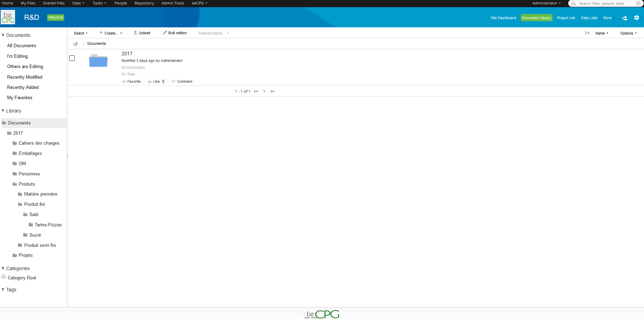Open the 2017 folder thumbnail
Viewport: 644px width, 319px height.
pos(98,61)
